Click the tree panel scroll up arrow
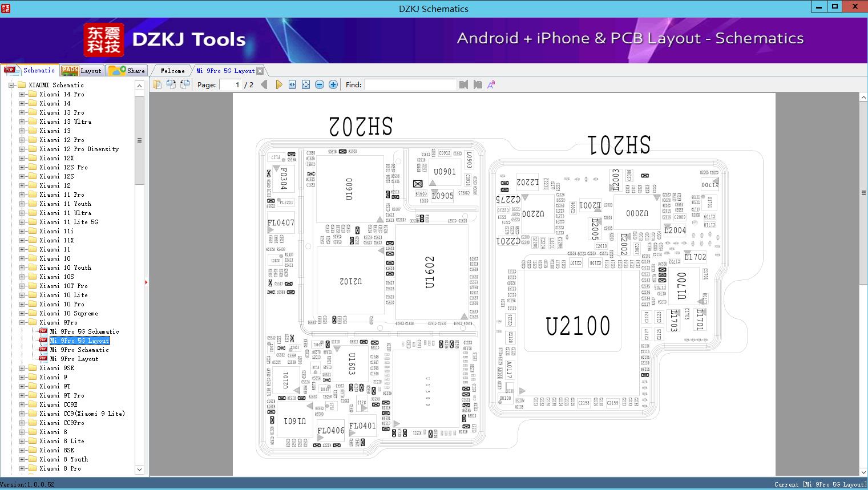This screenshot has height=490, width=868. [139, 86]
